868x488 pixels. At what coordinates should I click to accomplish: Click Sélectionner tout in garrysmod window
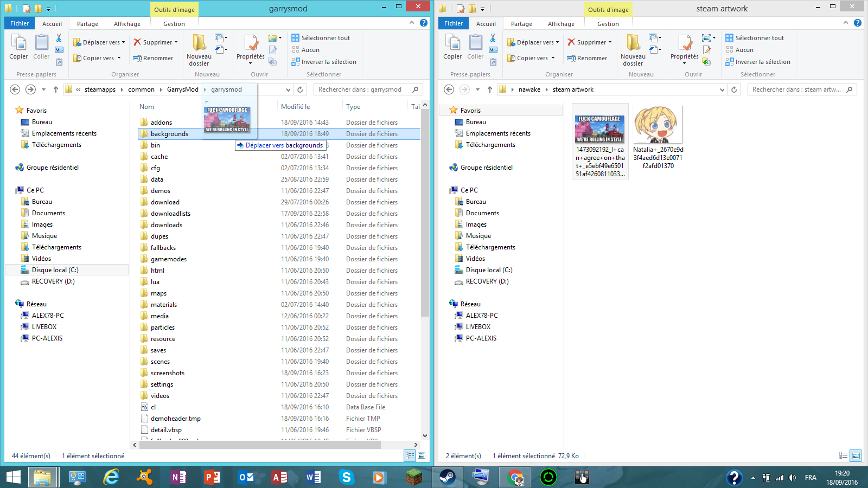point(321,38)
